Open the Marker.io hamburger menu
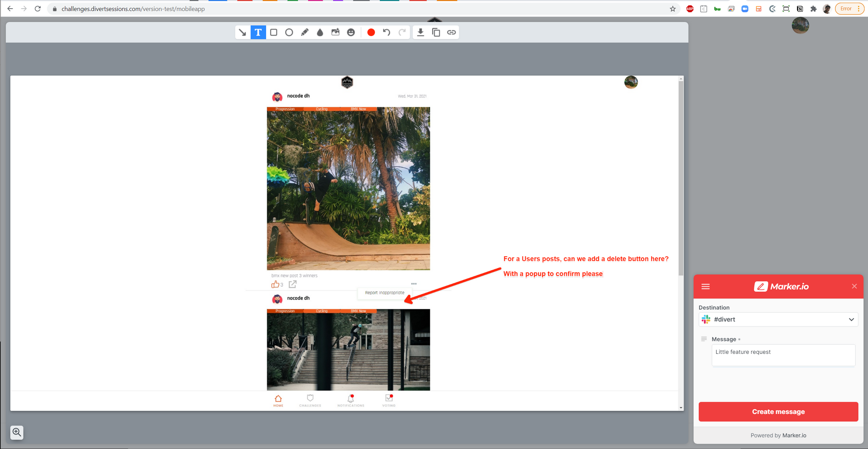The image size is (868, 449). click(x=706, y=287)
